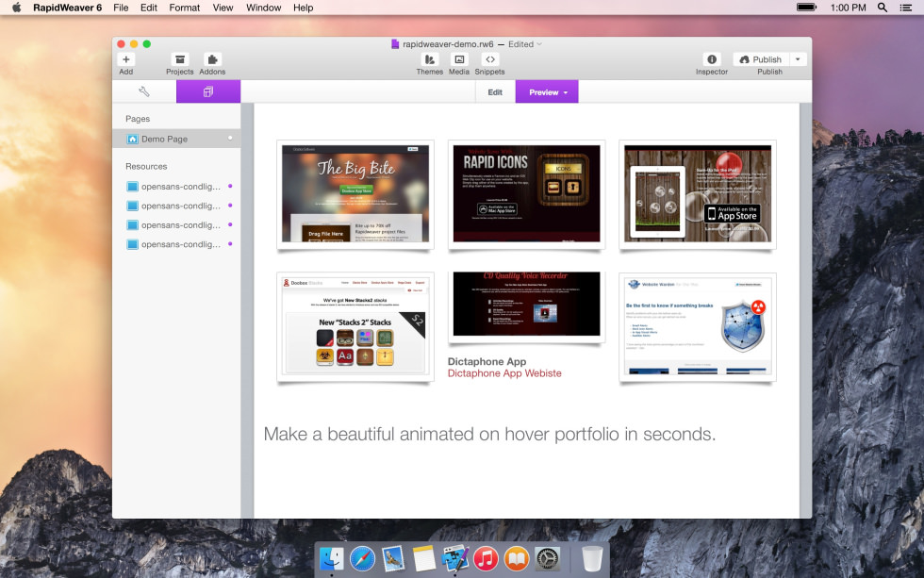The image size is (924, 578).
Task: Open the Rapid Icons portfolio thumbnail
Action: [x=526, y=194]
